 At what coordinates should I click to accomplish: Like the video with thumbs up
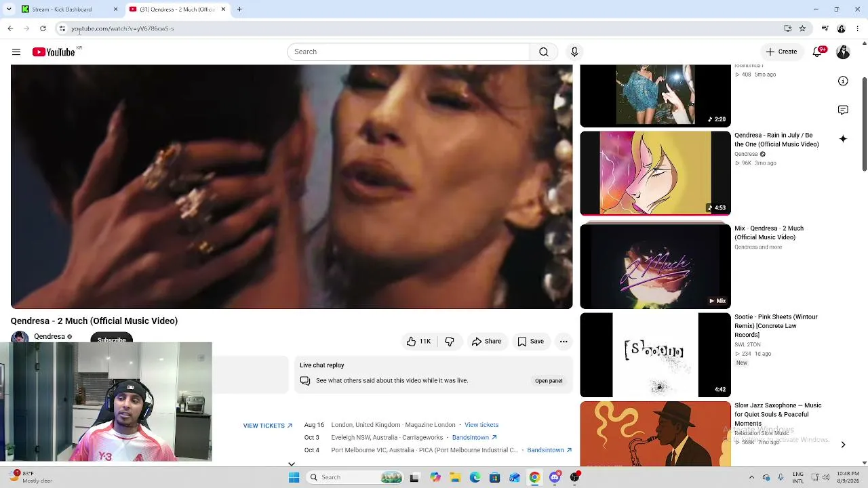pyautogui.click(x=418, y=342)
